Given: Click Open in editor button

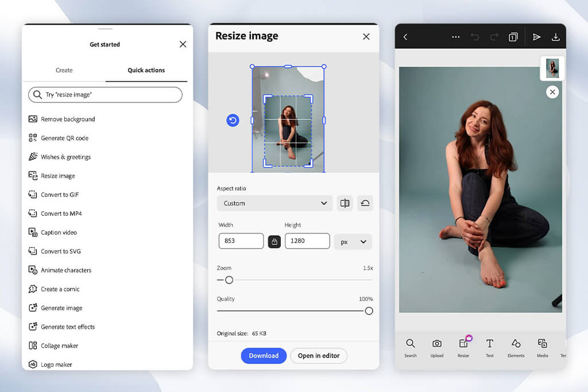Looking at the screenshot, I should 319,356.
